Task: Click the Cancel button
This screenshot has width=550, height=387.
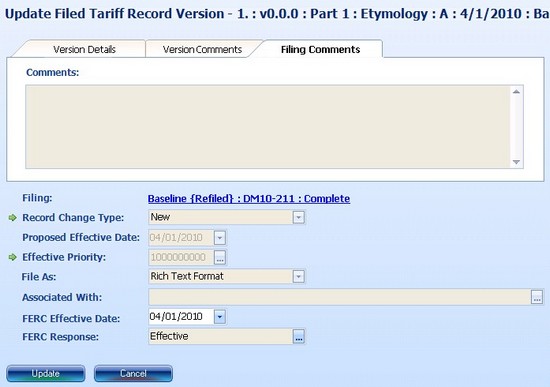Action: click(x=133, y=373)
